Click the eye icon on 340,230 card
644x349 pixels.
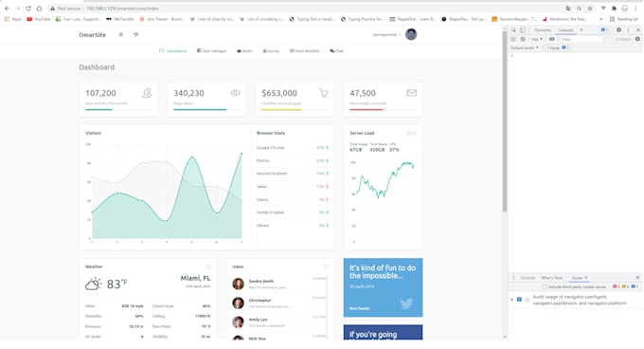(x=235, y=93)
